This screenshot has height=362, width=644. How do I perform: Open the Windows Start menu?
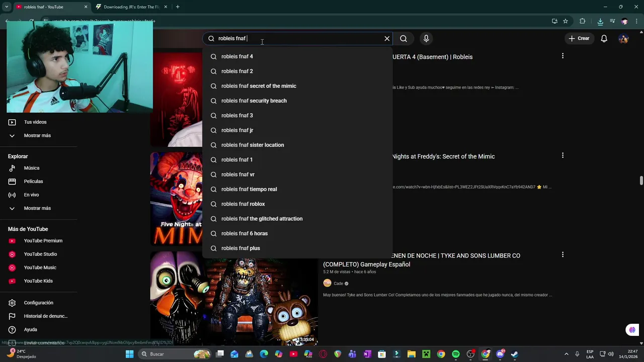[129, 354]
